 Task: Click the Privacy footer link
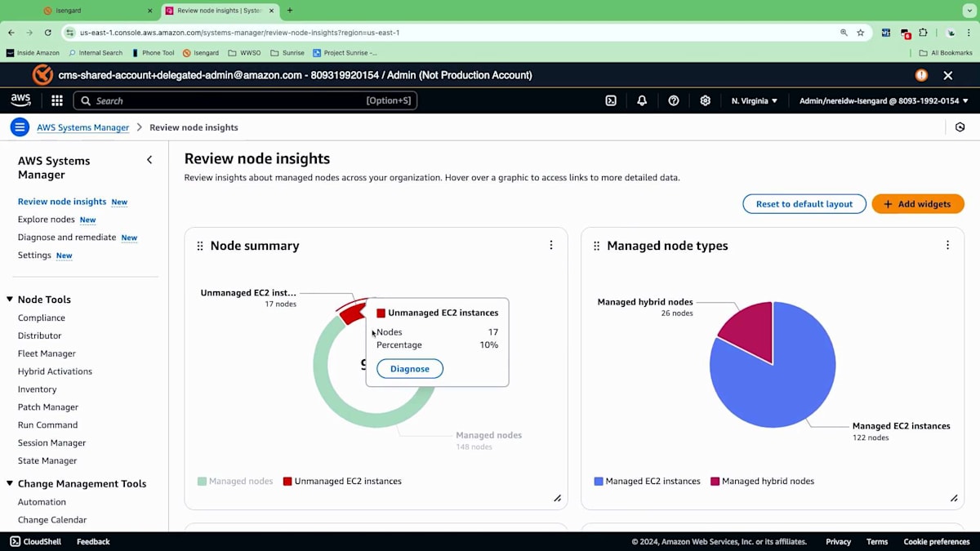838,541
